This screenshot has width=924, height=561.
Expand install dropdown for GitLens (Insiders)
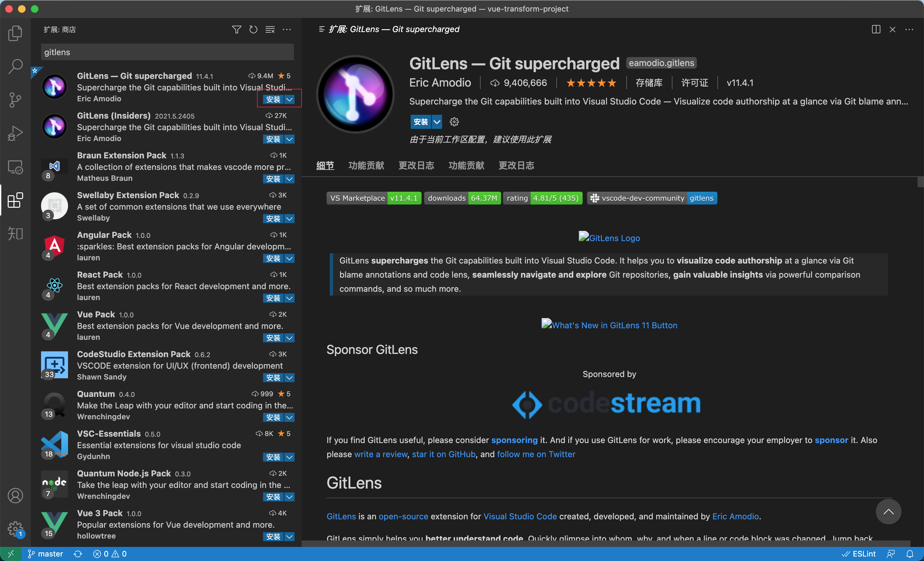click(x=289, y=139)
